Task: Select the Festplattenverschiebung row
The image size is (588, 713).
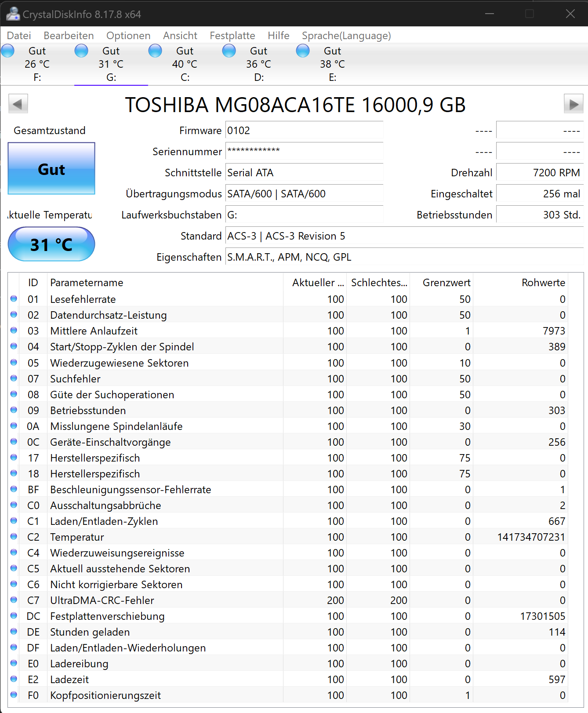Action: (288, 616)
